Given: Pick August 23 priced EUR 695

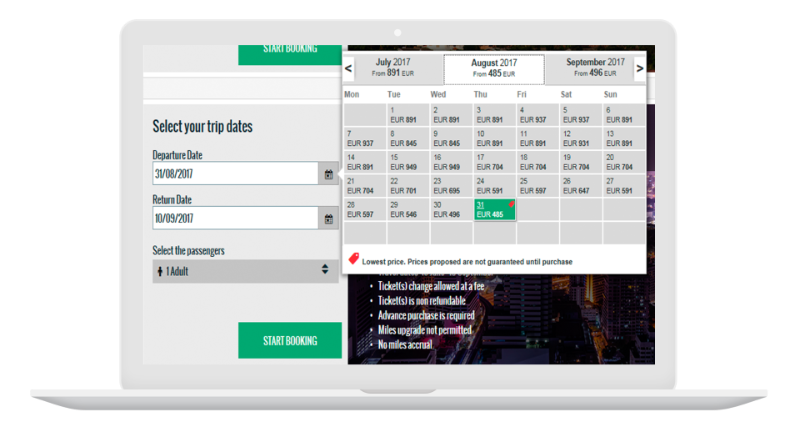Looking at the screenshot, I should tap(450, 185).
